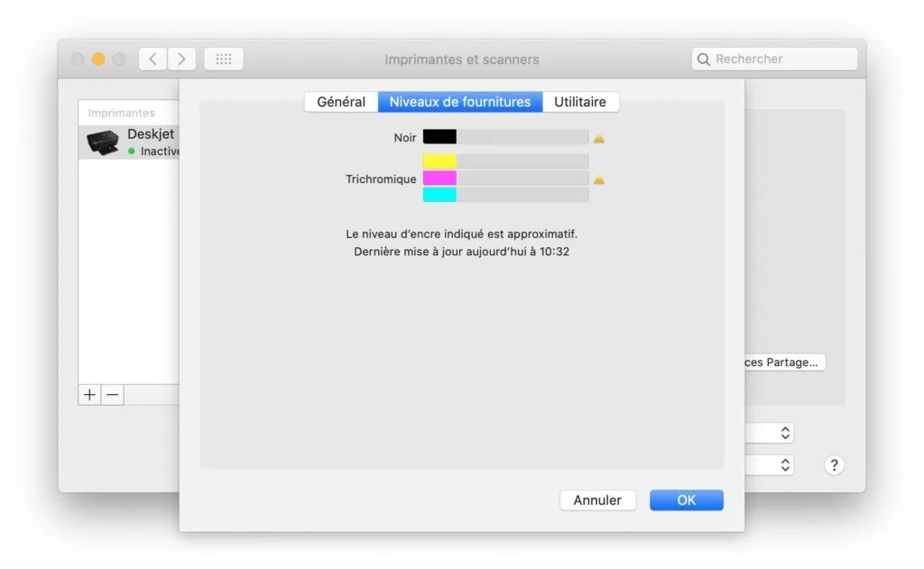The width and height of the screenshot is (924, 569).
Task: Click window title Imprimantes et scanners
Action: pyautogui.click(x=462, y=60)
